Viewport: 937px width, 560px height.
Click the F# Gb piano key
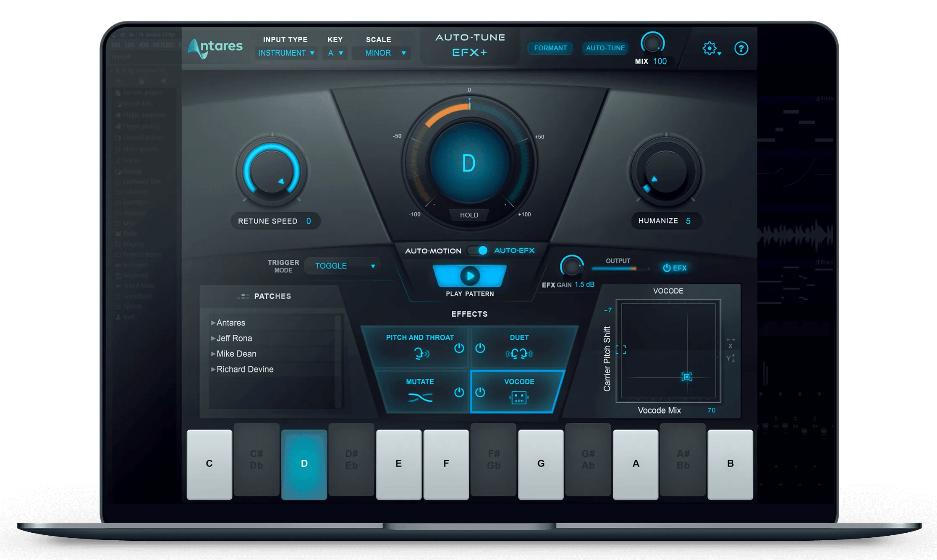(494, 459)
